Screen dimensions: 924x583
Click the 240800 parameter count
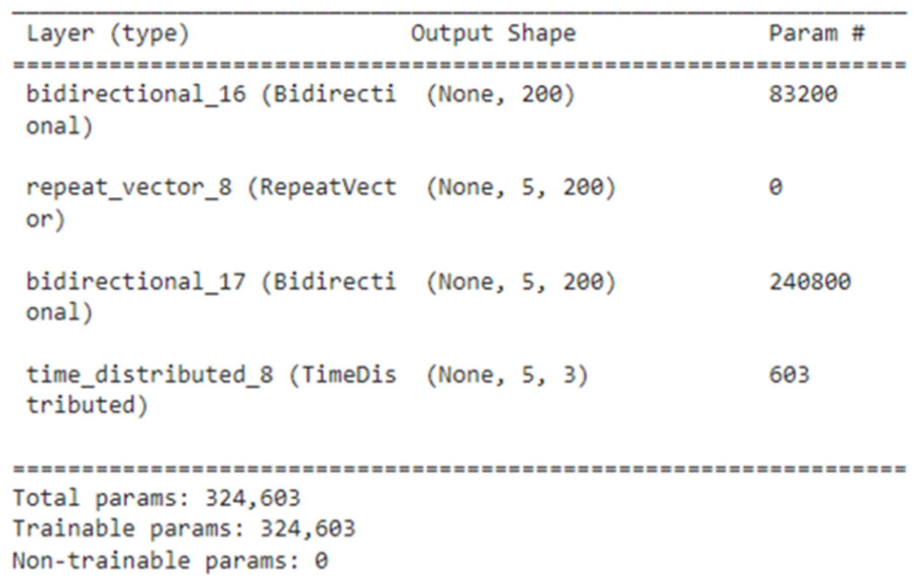pos(810,282)
